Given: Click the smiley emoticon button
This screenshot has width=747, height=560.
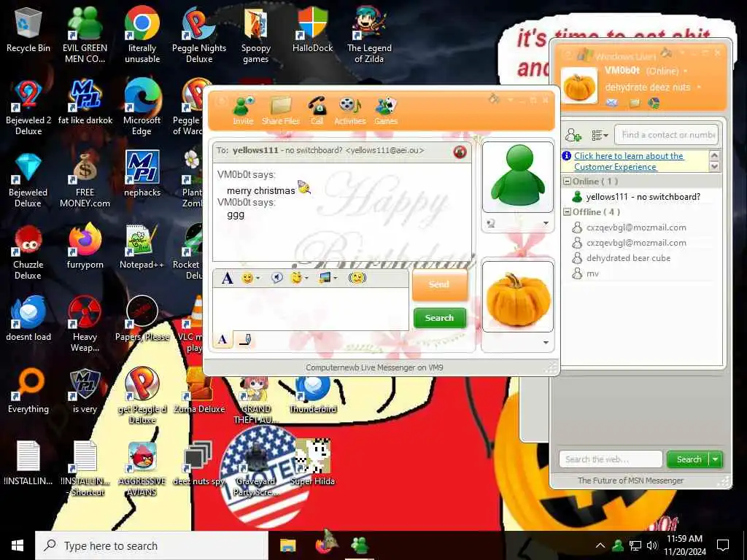Looking at the screenshot, I should coord(247,278).
